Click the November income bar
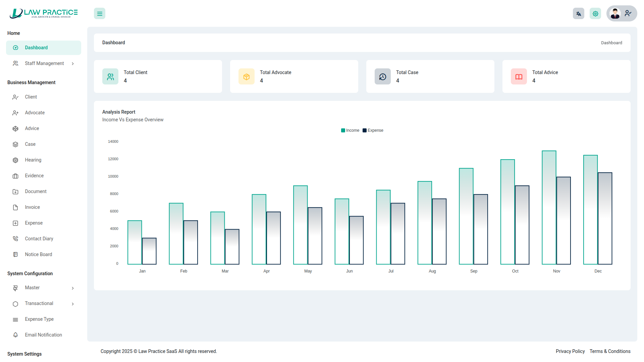Image resolution: width=644 pixels, height=362 pixels. point(549,208)
